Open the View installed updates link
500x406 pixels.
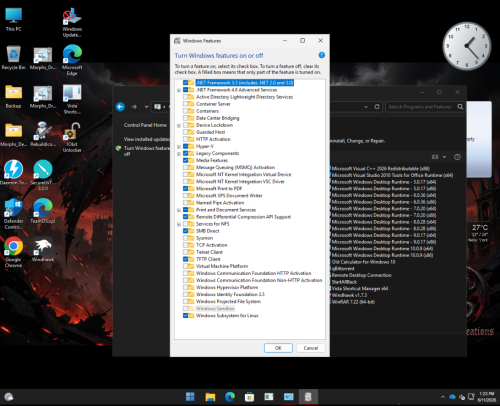(147, 139)
